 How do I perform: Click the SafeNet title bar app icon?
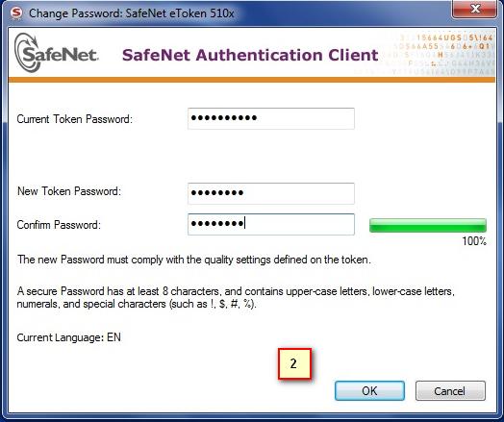pos(16,13)
